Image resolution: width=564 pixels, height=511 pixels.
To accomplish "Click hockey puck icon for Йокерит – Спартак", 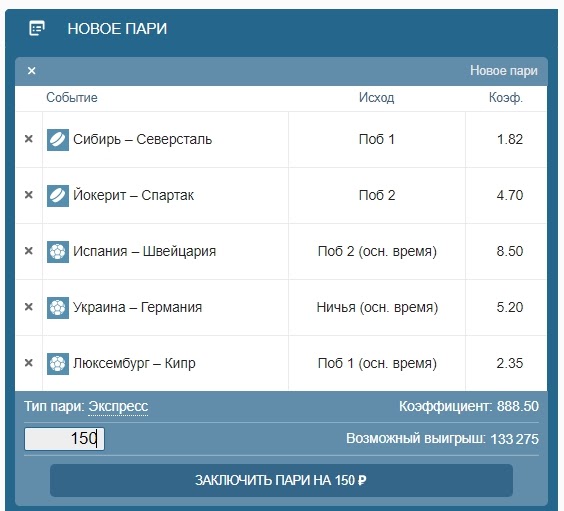I will (58, 196).
